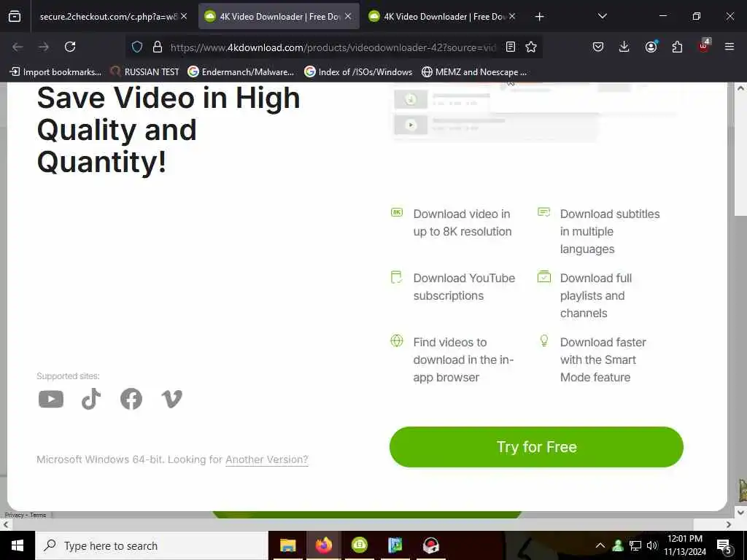Open tracking protection shield info
The height and width of the screenshot is (560, 747).
tap(137, 47)
